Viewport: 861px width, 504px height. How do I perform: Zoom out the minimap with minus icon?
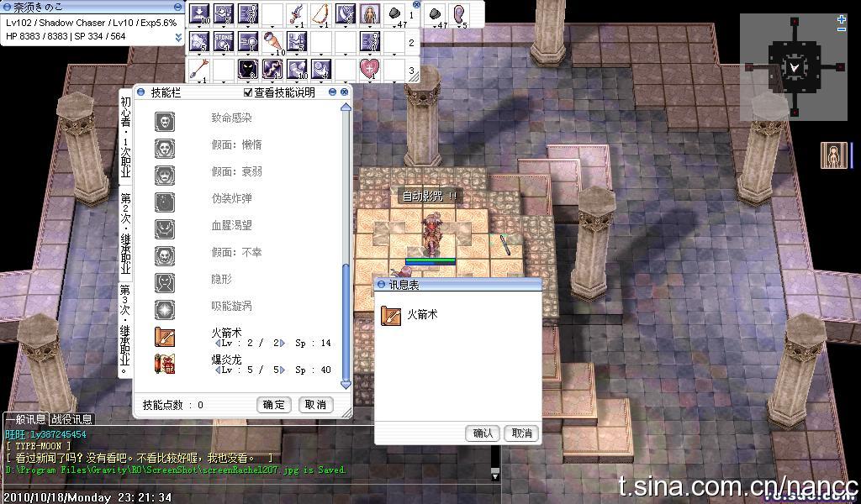[x=842, y=29]
